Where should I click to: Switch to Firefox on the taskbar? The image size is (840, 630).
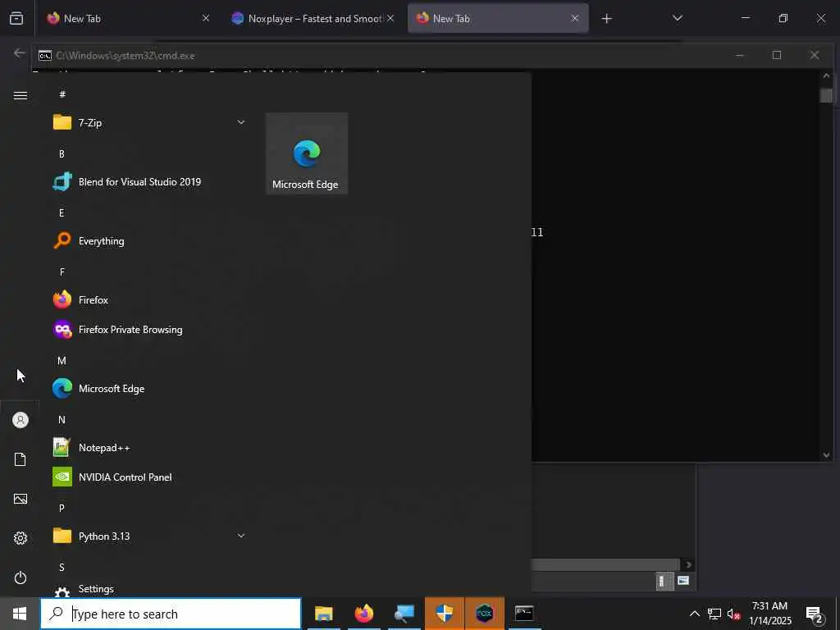[x=363, y=614]
